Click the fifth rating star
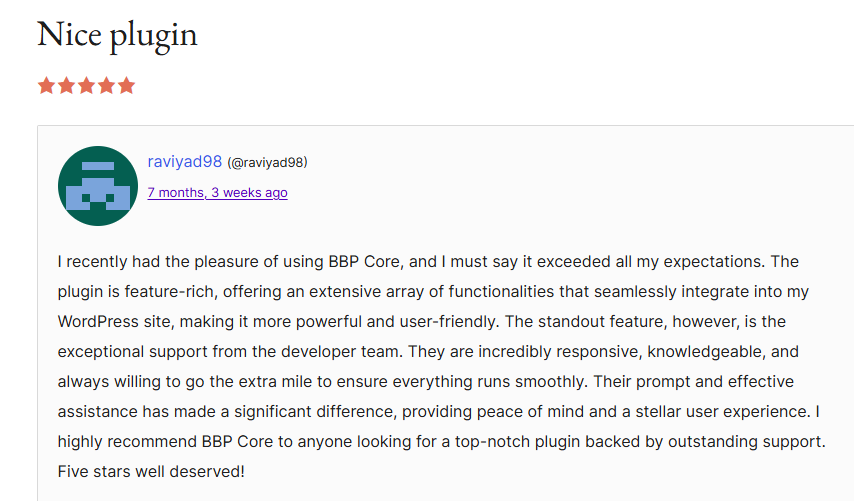This screenshot has height=501, width=854. (x=126, y=85)
